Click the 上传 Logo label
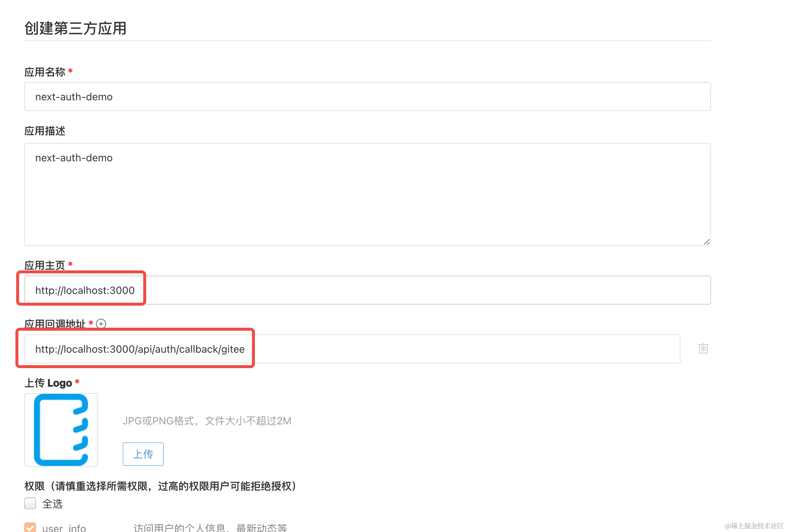The image size is (786, 532). click(x=48, y=383)
